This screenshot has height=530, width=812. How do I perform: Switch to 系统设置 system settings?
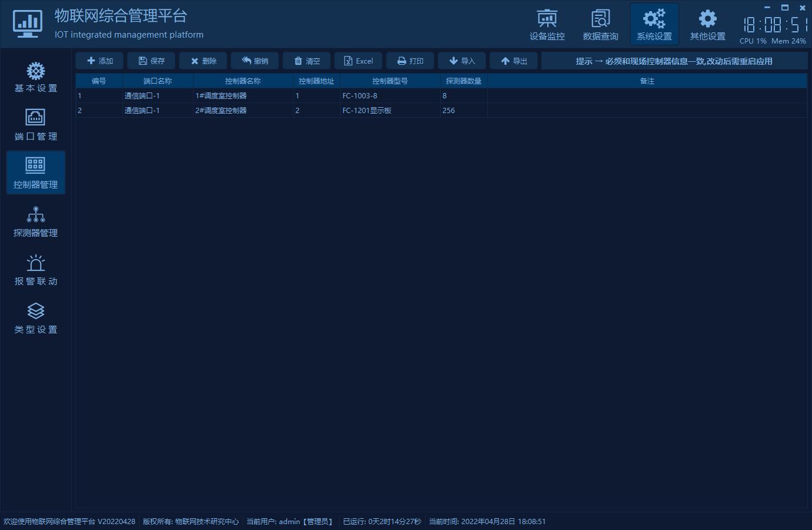point(654,25)
